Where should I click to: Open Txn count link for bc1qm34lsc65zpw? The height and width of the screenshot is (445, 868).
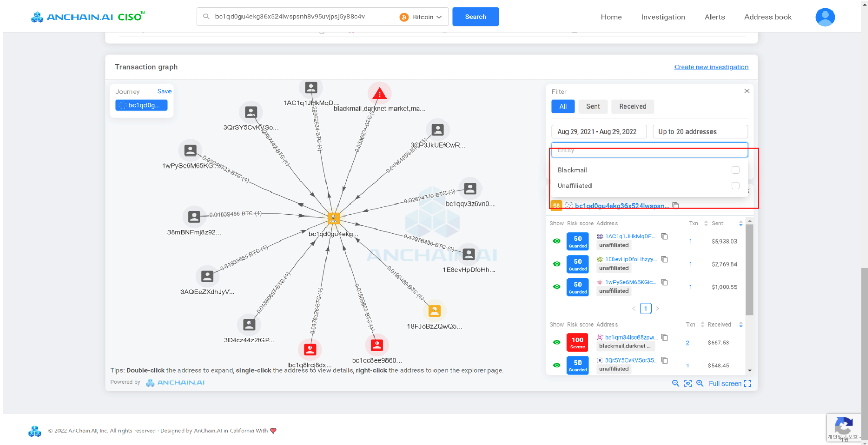coord(688,343)
